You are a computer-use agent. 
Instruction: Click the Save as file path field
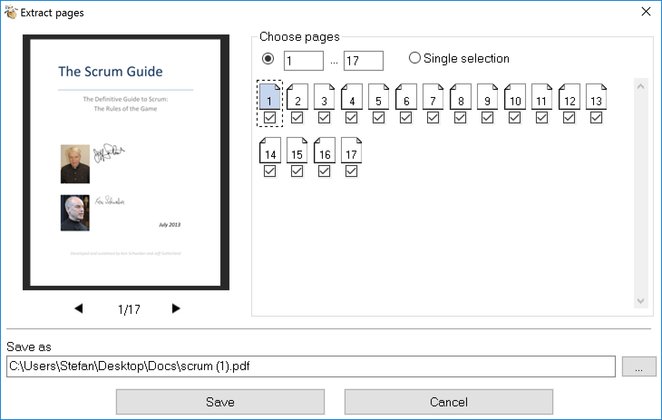tap(311, 366)
